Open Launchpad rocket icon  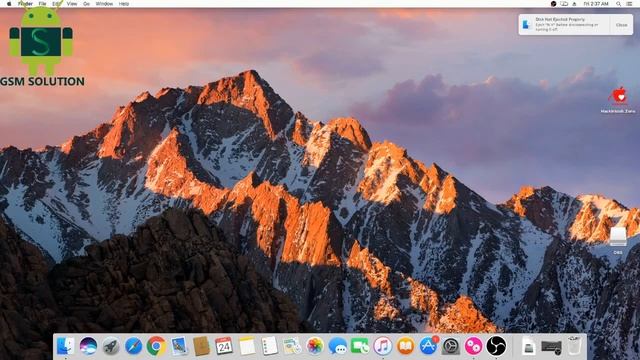click(x=111, y=346)
